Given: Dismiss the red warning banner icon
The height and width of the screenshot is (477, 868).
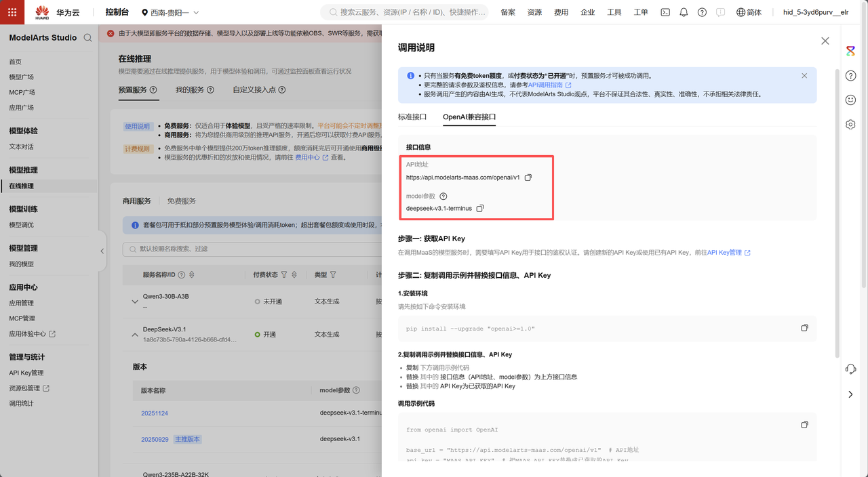Looking at the screenshot, I should [x=111, y=33].
